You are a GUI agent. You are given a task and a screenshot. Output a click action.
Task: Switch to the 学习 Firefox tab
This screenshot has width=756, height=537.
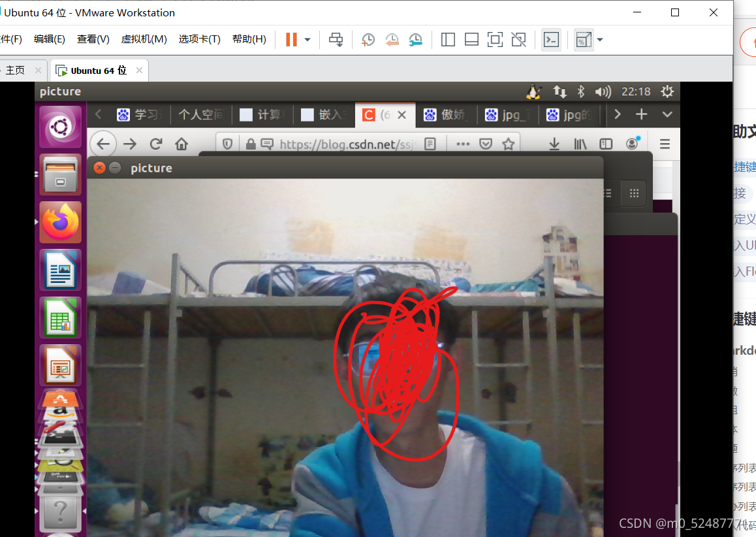click(x=139, y=115)
